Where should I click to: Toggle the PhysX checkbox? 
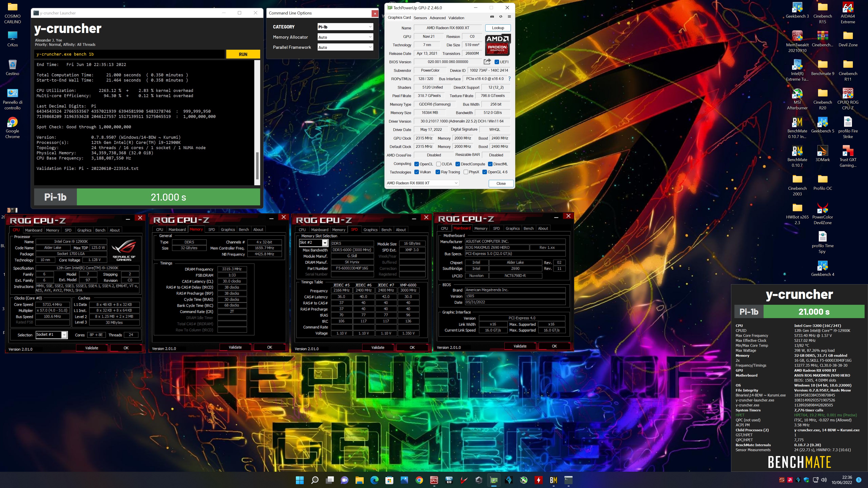pyautogui.click(x=466, y=172)
